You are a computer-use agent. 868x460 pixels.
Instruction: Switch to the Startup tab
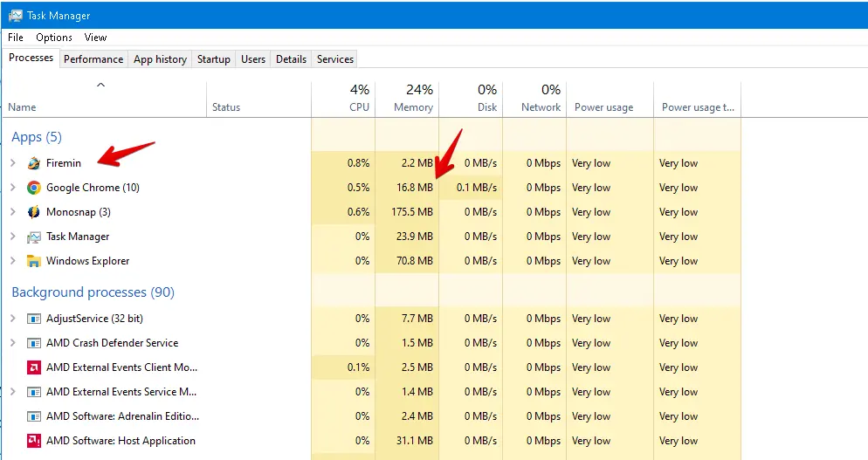(214, 59)
